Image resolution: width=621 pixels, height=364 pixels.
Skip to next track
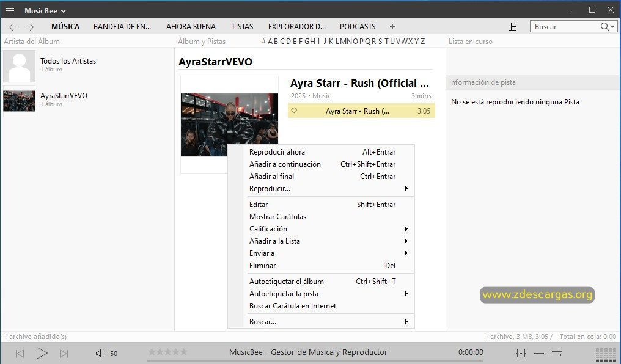(x=64, y=354)
